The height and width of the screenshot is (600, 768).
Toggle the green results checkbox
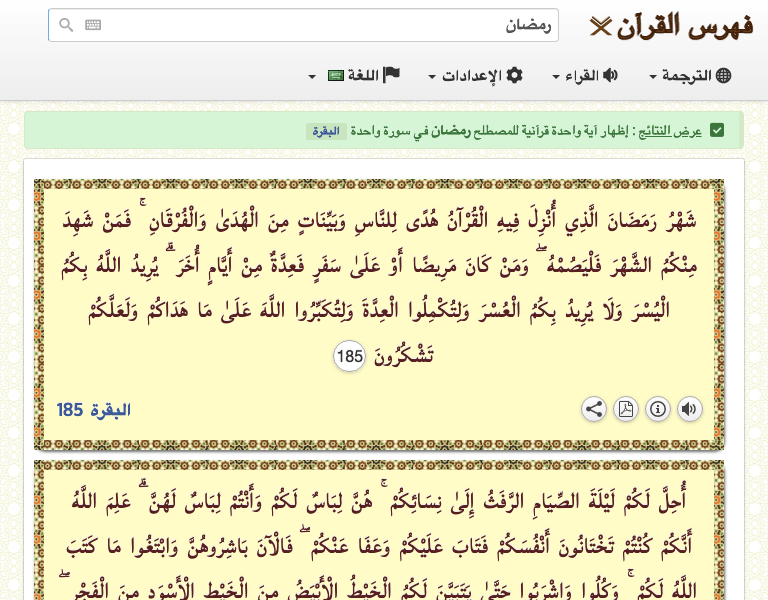coord(717,131)
